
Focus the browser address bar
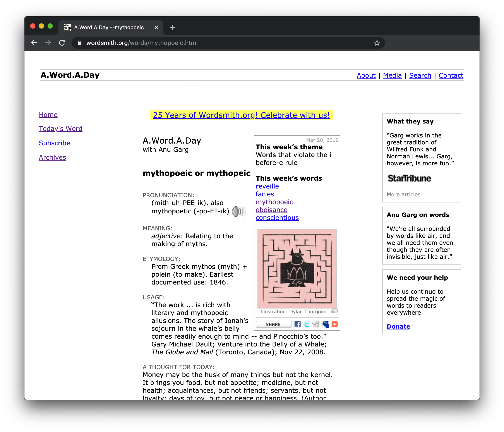tap(228, 43)
